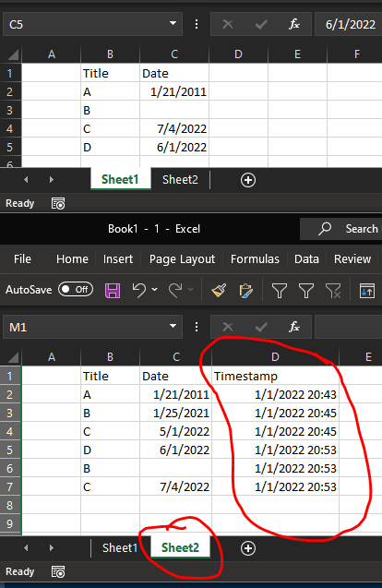
Task: Select row 3 header in upper sheet
Action: pyautogui.click(x=10, y=111)
